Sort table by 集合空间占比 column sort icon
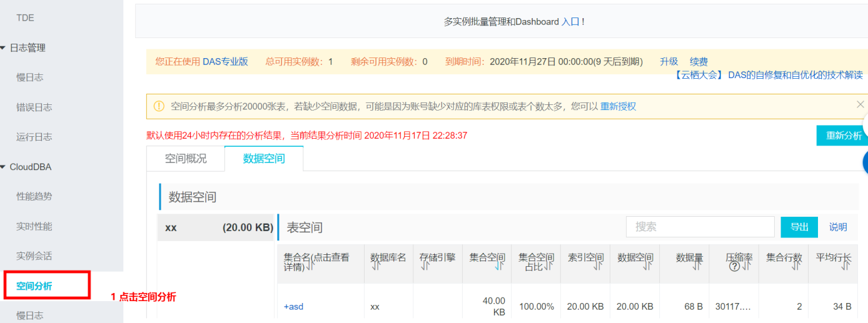This screenshot has width=868, height=323. pos(548,267)
